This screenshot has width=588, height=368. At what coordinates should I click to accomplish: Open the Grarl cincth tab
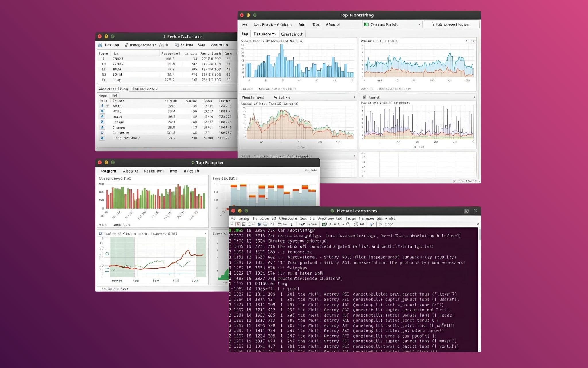[x=292, y=34]
